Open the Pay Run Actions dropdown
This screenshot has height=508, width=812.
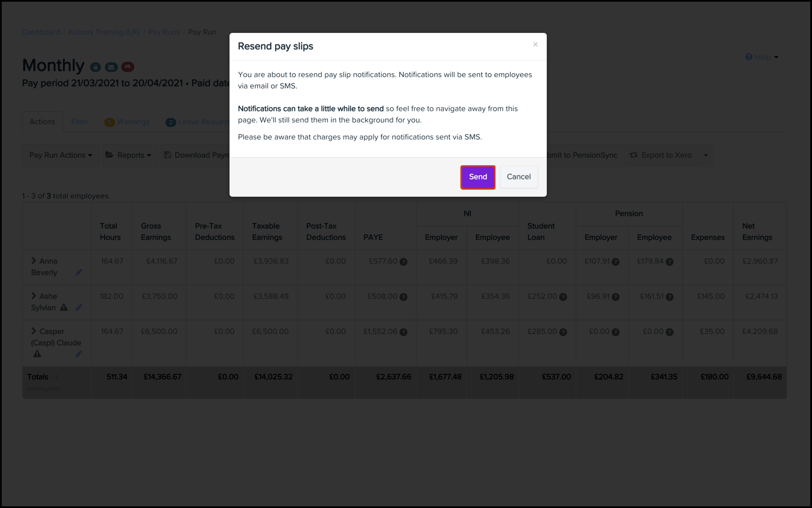coord(61,155)
